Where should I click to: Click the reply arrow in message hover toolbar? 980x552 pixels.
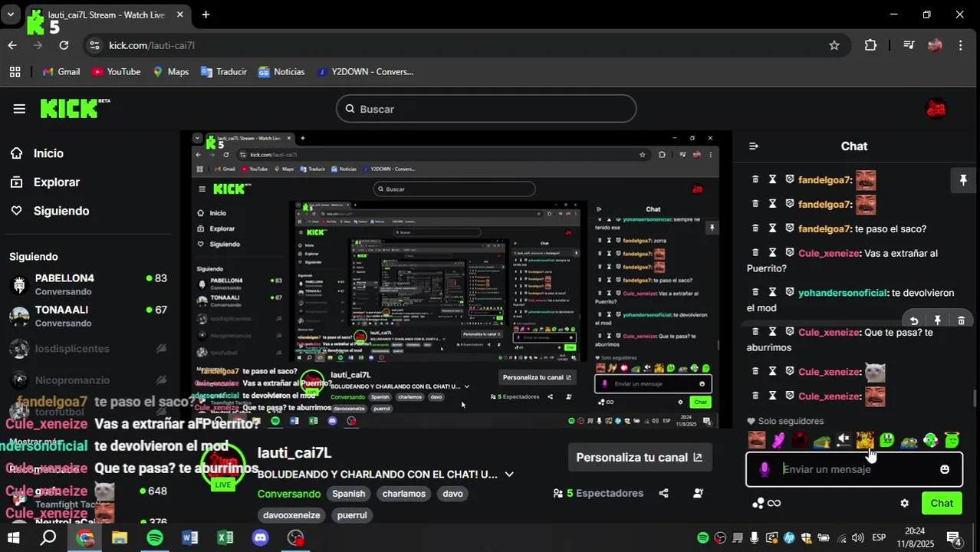click(913, 320)
